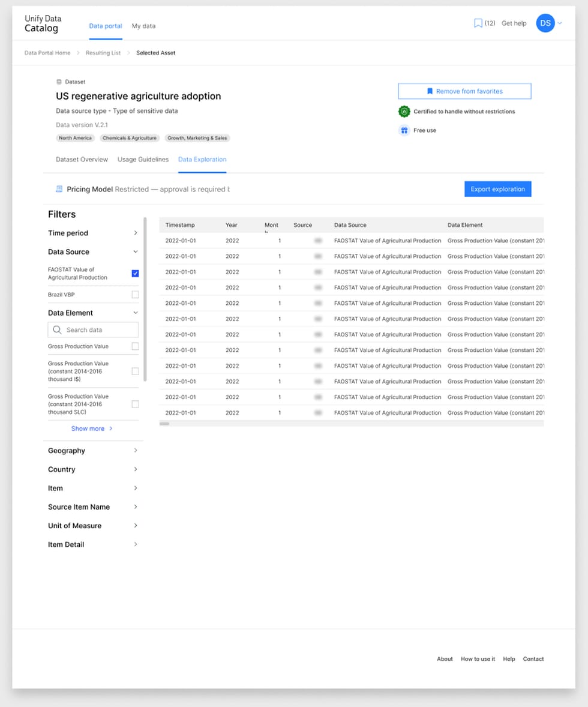Click the DS user avatar
588x707 pixels.
coord(545,23)
